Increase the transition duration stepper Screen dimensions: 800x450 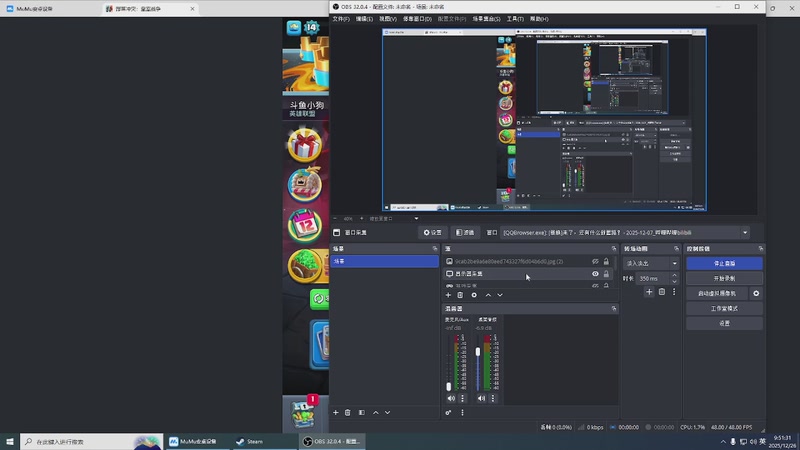coord(674,276)
